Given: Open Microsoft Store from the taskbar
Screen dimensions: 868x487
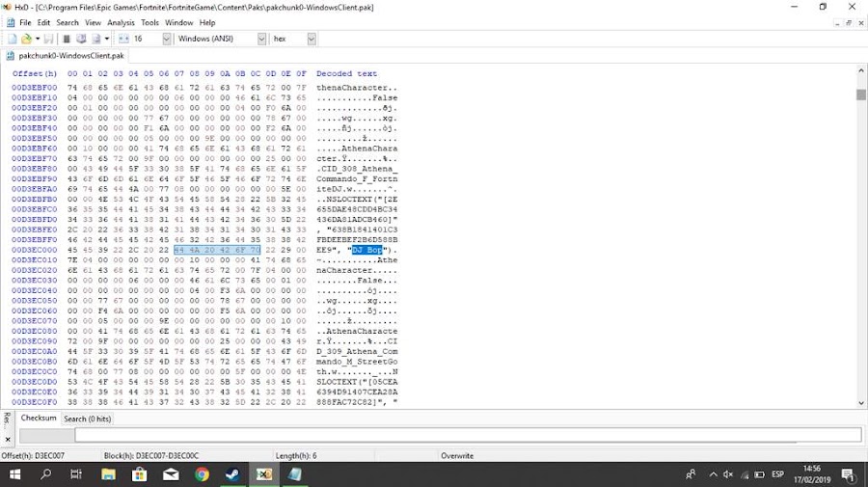Looking at the screenshot, I should coord(139,474).
